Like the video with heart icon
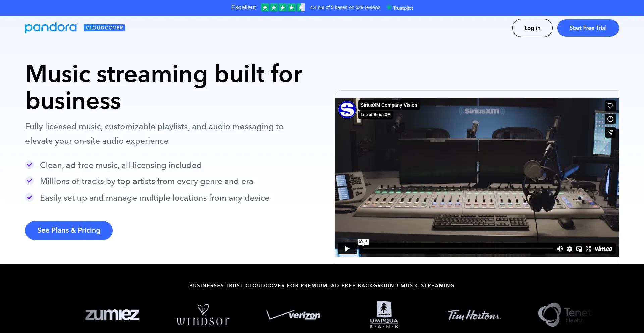This screenshot has height=333, width=644. (x=610, y=106)
